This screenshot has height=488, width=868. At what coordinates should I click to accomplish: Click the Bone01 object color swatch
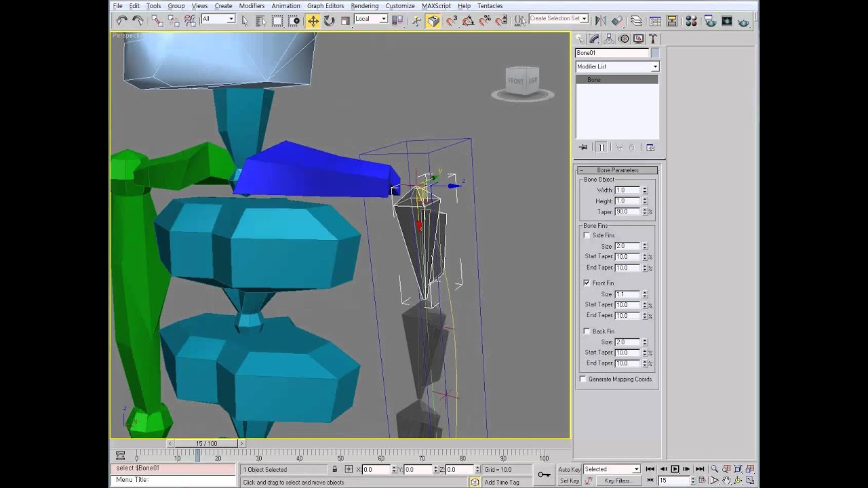655,53
